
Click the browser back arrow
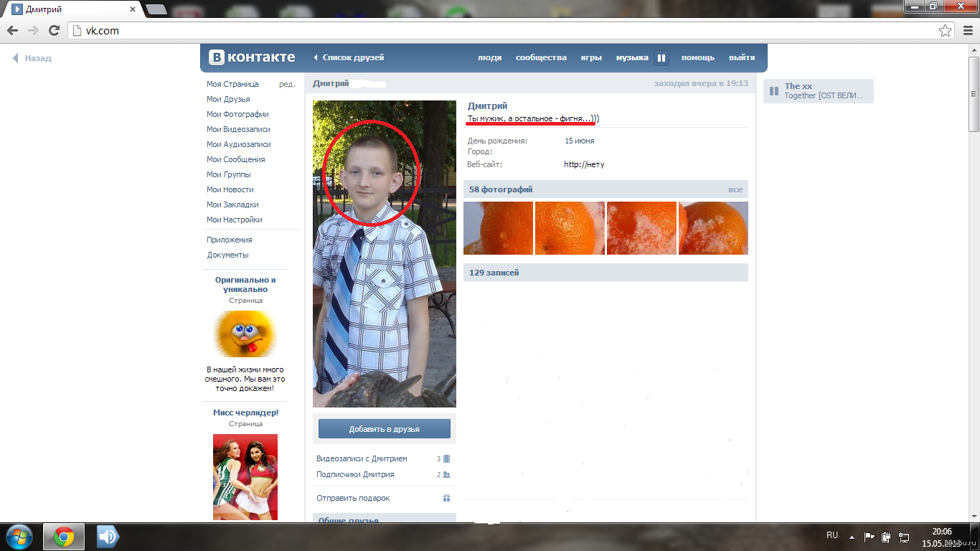13,31
